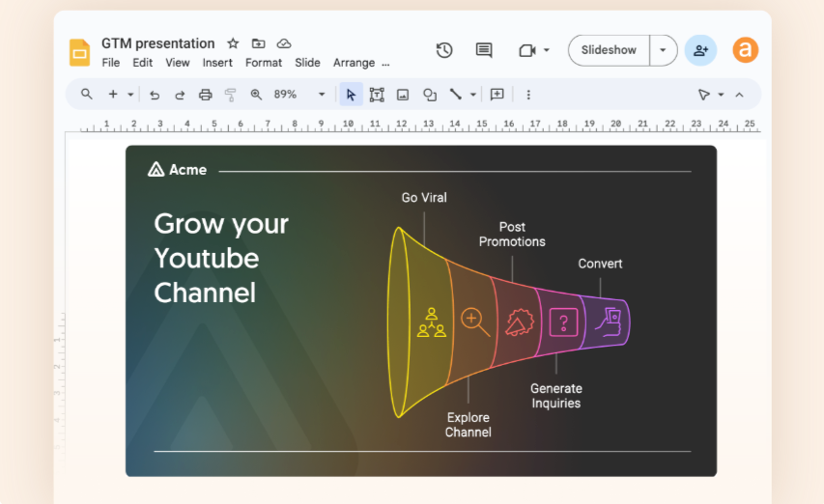Click the print icon in toolbar

pos(205,95)
